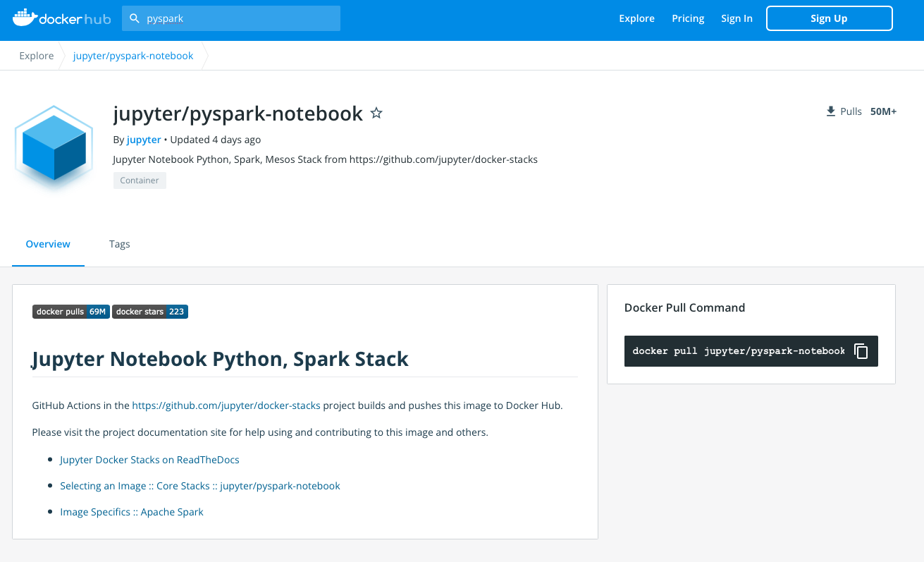Open the jupyter/docker-stacks GitHub link
Viewport: 924px width, 562px height.
point(226,405)
